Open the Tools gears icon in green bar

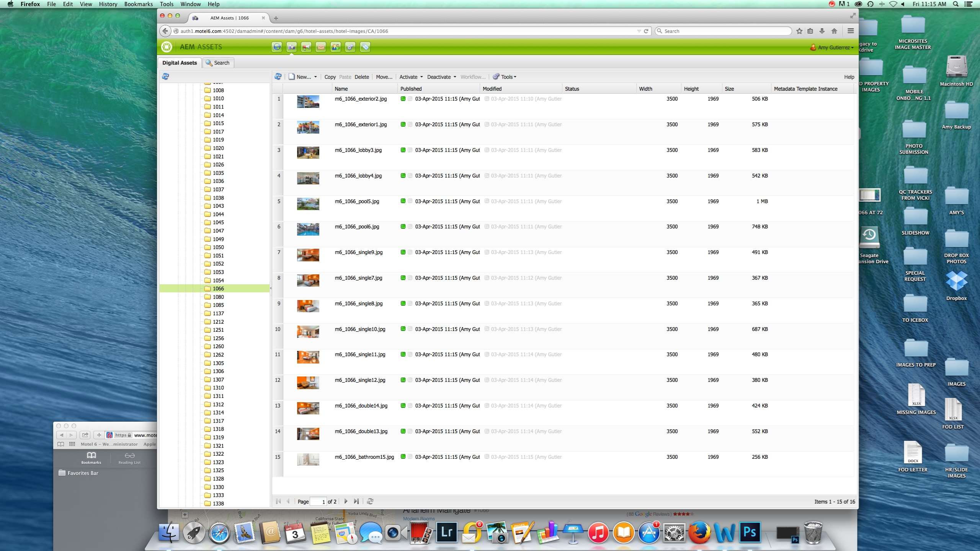[350, 47]
